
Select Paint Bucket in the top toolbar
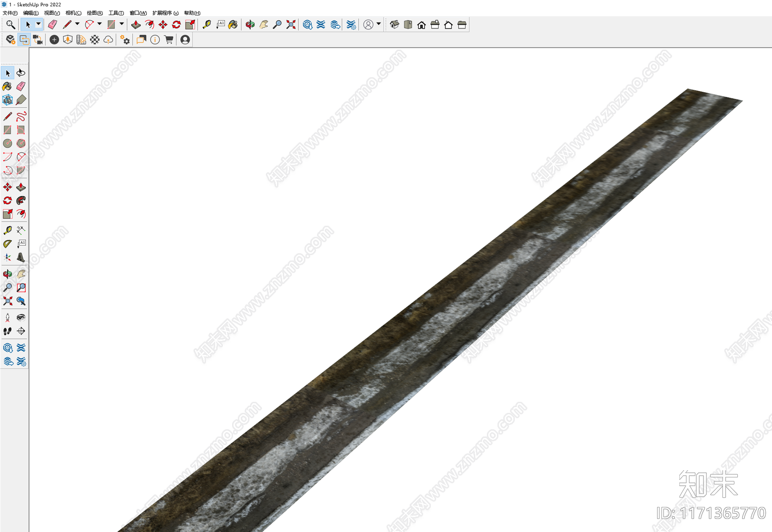click(233, 25)
